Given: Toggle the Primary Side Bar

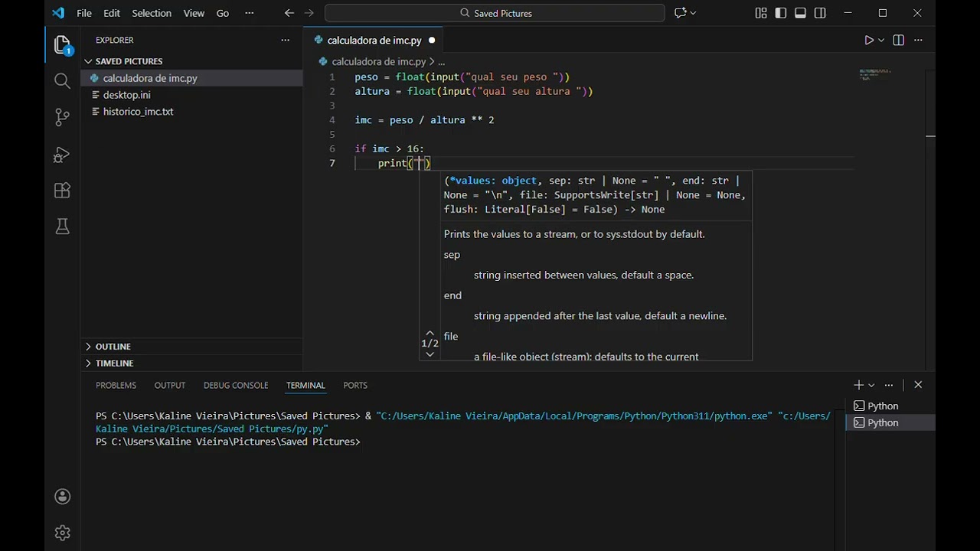Looking at the screenshot, I should point(781,13).
